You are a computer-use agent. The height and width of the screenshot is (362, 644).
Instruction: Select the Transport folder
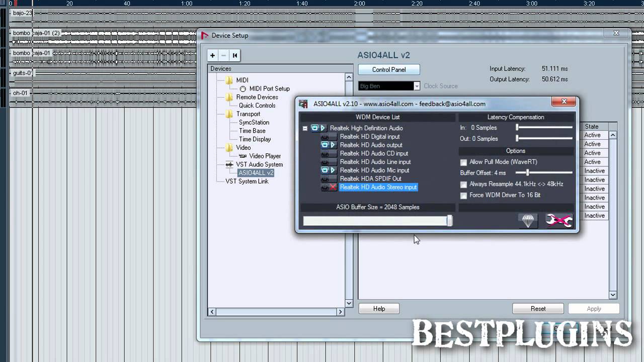click(x=248, y=114)
